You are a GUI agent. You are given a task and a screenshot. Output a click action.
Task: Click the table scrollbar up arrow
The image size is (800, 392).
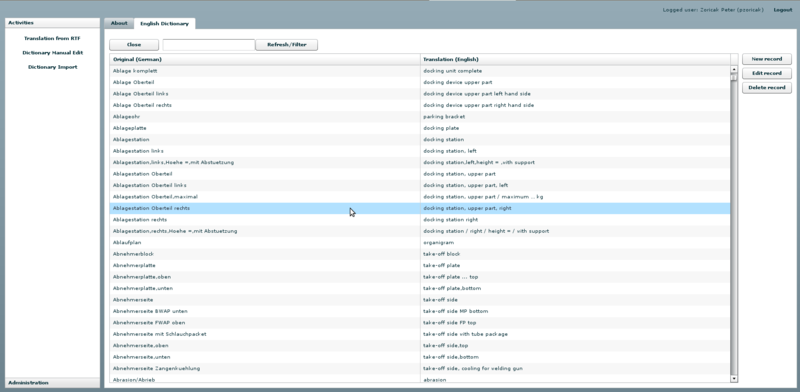point(734,69)
